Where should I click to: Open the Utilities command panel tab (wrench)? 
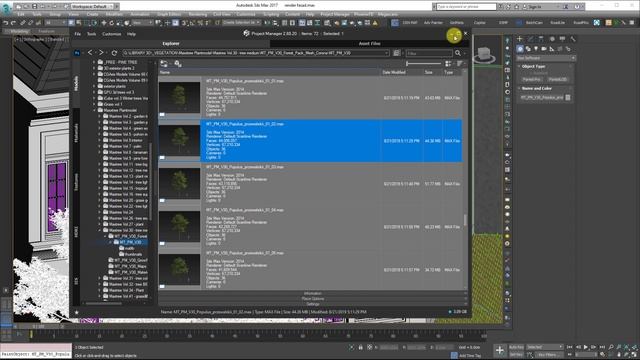[573, 39]
